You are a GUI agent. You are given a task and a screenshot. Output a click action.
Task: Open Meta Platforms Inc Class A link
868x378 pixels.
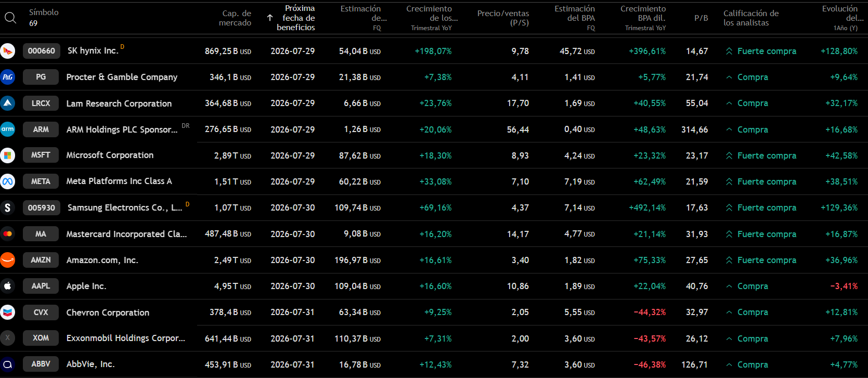coord(119,181)
